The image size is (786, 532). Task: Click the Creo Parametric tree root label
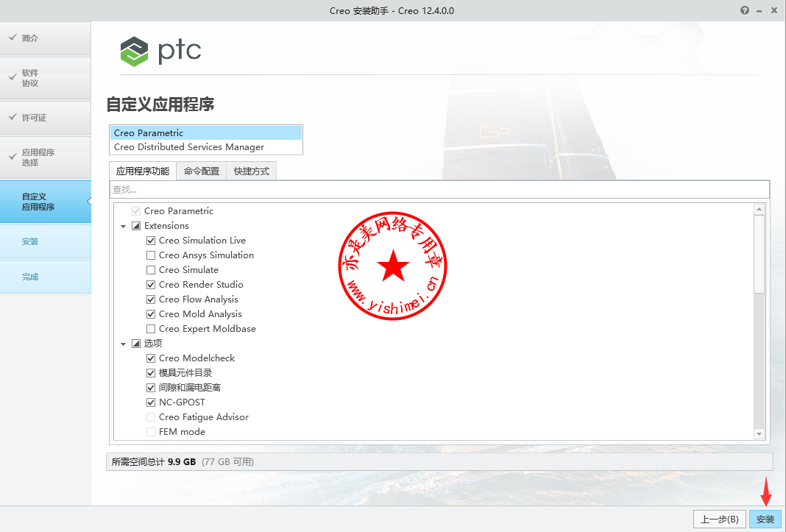click(x=178, y=211)
